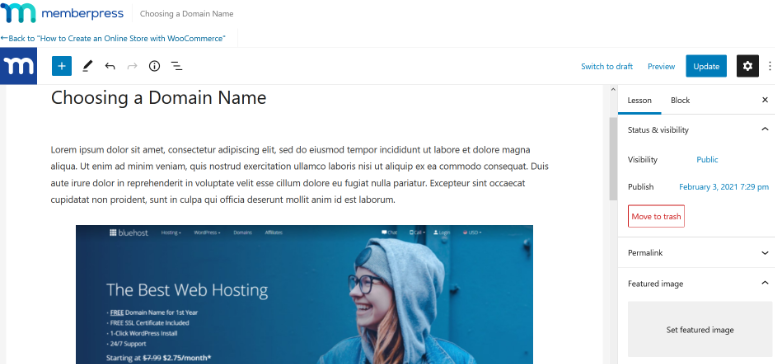Screen dimensions: 775x364
Task: Collapse the Featured image panel
Action: click(765, 283)
